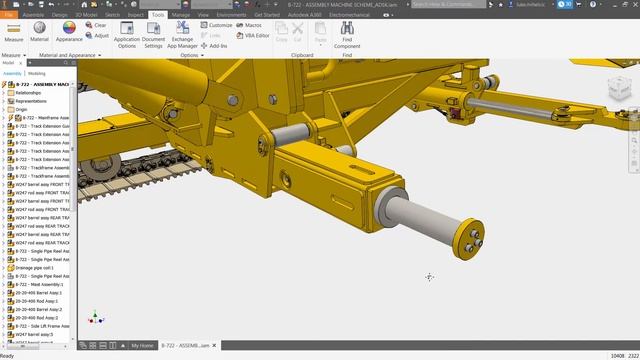
Task: Open the Customize dialog
Action: coord(216,25)
